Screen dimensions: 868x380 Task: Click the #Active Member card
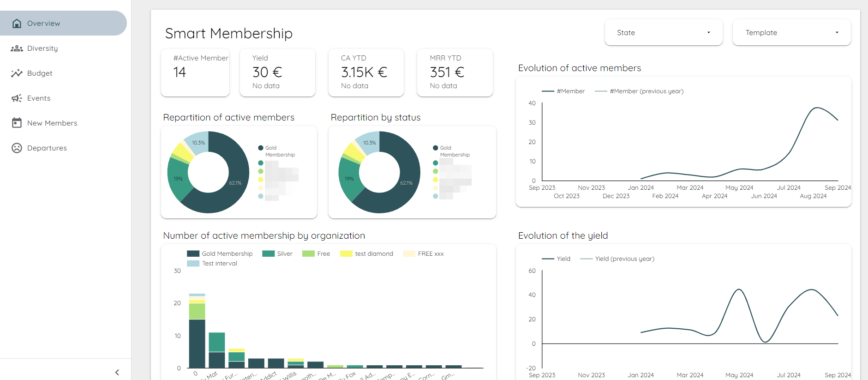195,72
